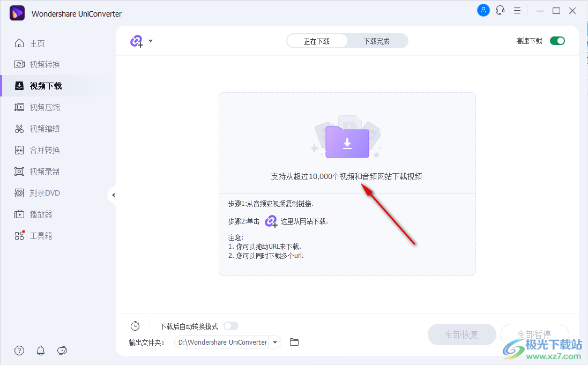
Task: Collapse the sidebar with the arrow handle
Action: coord(113,195)
